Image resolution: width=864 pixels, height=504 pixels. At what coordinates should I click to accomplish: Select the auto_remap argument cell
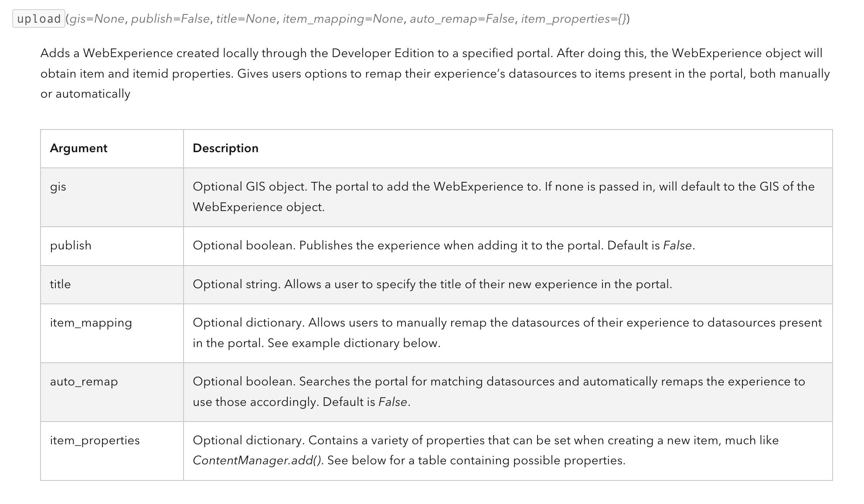pyautogui.click(x=84, y=381)
